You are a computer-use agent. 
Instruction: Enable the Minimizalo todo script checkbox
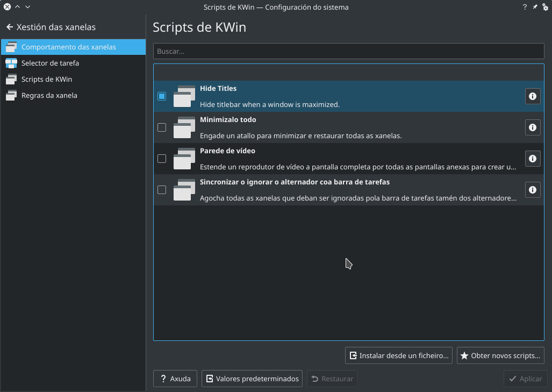[162, 127]
